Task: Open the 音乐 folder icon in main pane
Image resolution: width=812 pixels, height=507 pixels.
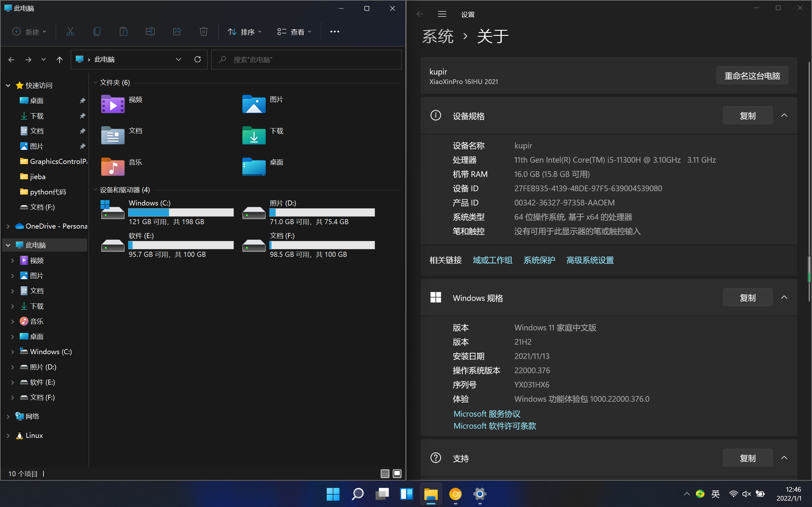Action: click(x=113, y=167)
